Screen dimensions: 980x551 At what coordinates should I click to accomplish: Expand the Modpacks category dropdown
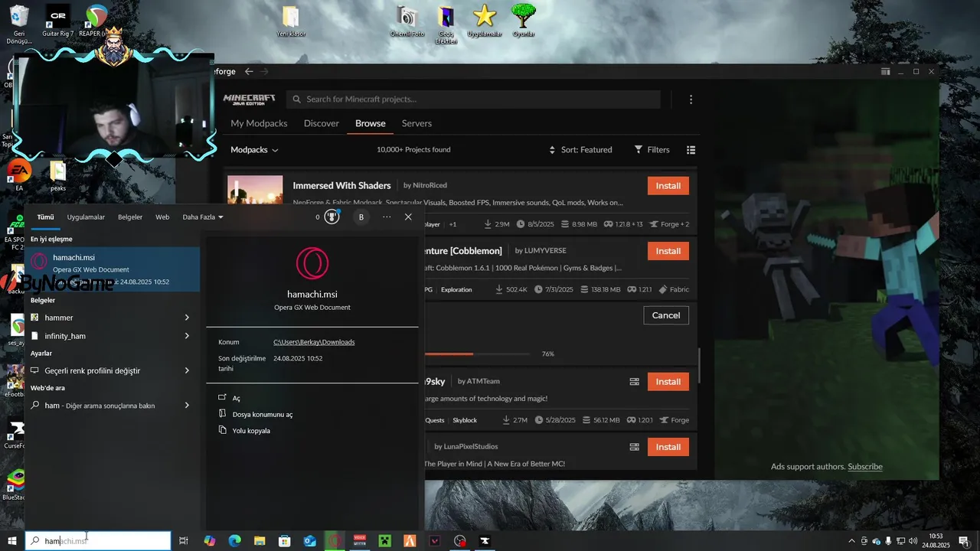pyautogui.click(x=254, y=150)
